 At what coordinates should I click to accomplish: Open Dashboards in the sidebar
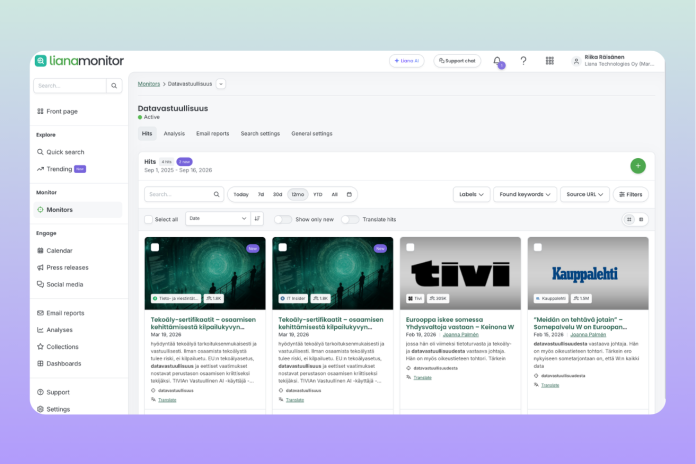pyautogui.click(x=59, y=364)
